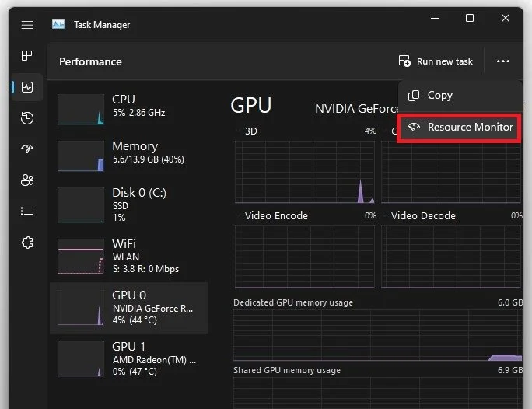Screen dimensions: 532x409
Task: Open the Services page in sidebar
Action: click(x=27, y=243)
